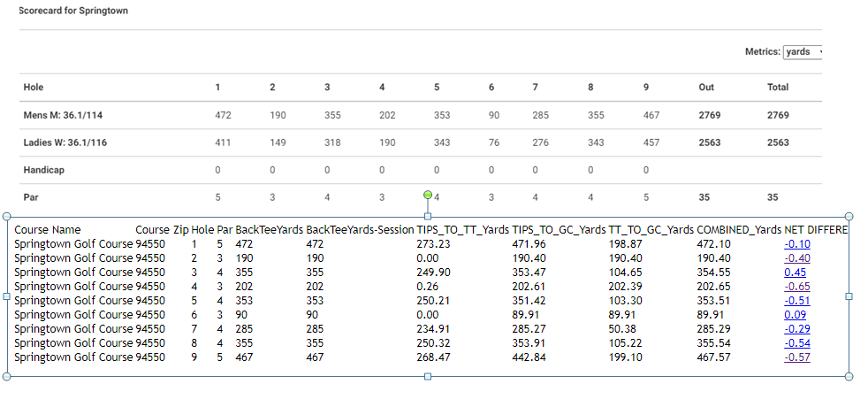Click the green rotation handle above the table
Viewport: 868px width, 407px height.
427,195
